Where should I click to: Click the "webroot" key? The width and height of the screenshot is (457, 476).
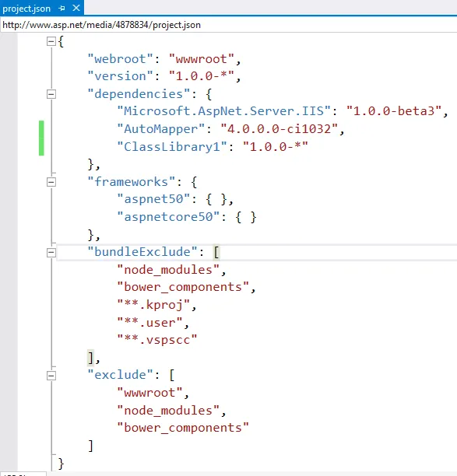point(121,59)
